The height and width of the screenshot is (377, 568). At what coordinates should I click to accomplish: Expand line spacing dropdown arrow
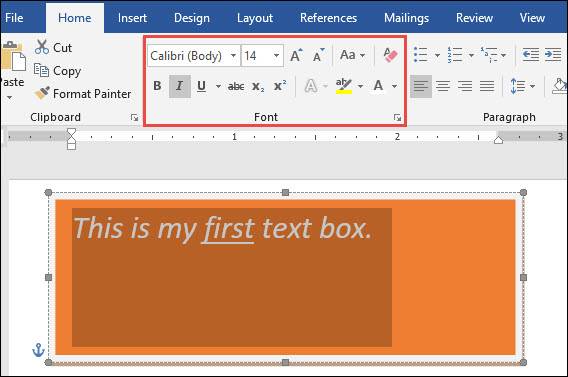532,86
